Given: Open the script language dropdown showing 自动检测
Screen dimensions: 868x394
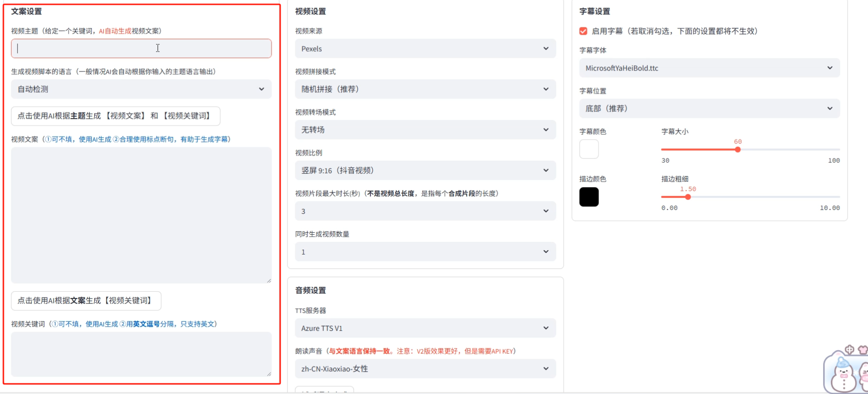Looking at the screenshot, I should (141, 89).
